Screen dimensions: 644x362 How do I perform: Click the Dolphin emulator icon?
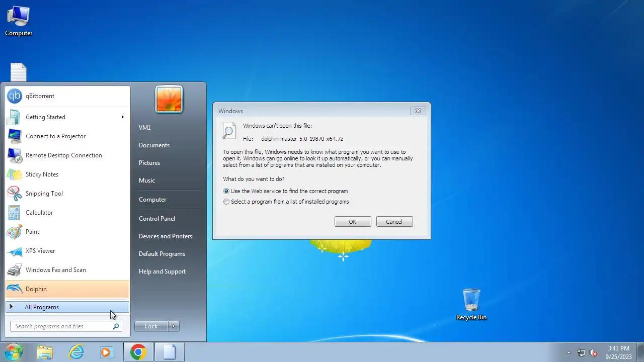click(x=15, y=289)
